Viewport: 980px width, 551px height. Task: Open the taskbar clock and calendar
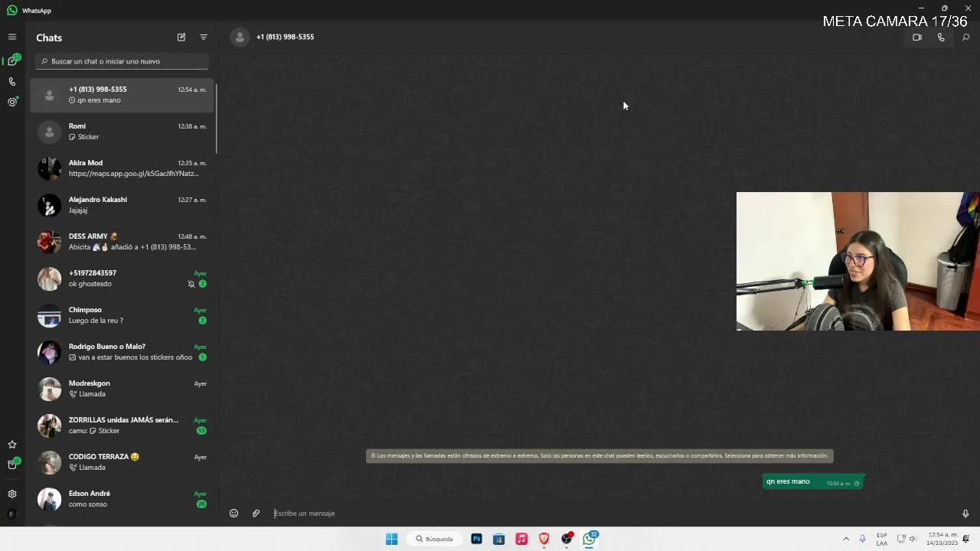pyautogui.click(x=942, y=539)
